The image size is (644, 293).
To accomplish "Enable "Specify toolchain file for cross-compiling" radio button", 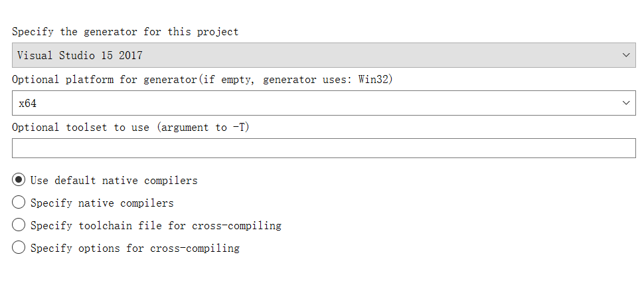I will 19,225.
